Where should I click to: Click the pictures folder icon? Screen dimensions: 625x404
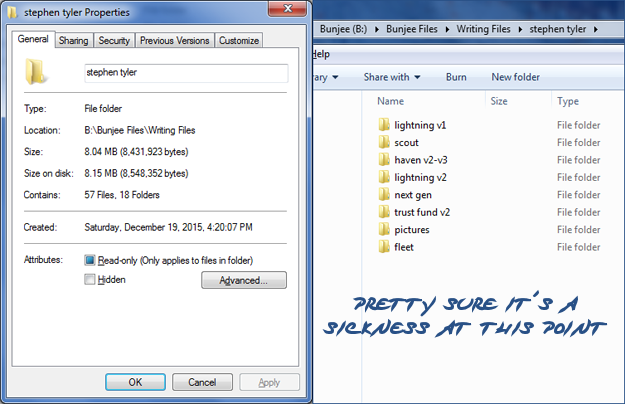pyautogui.click(x=385, y=230)
